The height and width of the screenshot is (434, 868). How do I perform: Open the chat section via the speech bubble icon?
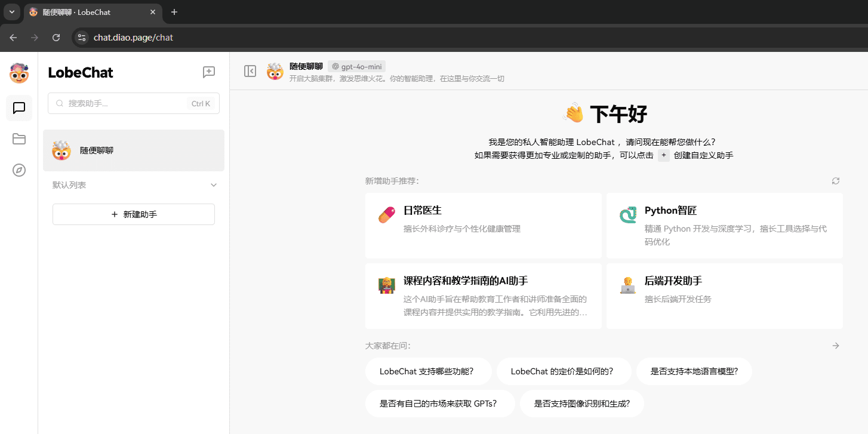pyautogui.click(x=19, y=108)
